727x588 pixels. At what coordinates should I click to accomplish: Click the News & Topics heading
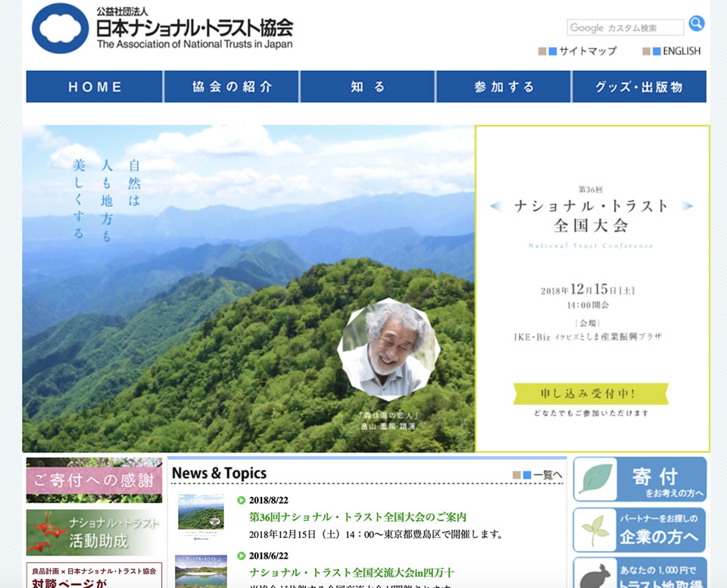tap(219, 473)
